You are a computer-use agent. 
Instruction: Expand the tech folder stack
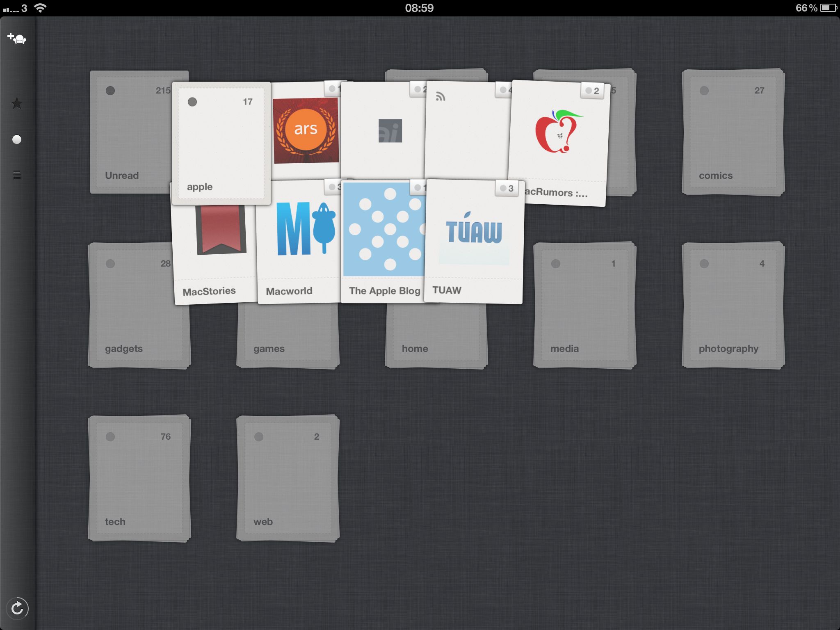click(139, 478)
